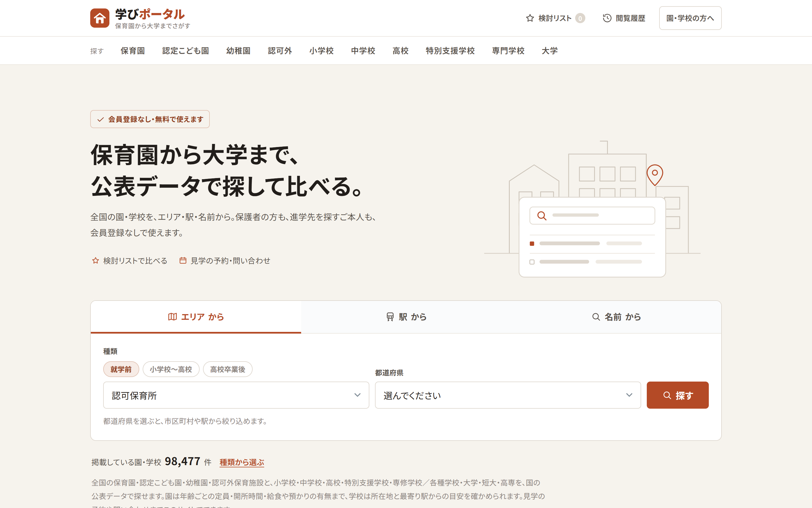Click the magnifier icon in 探す button
The image size is (812, 508).
pos(667,395)
